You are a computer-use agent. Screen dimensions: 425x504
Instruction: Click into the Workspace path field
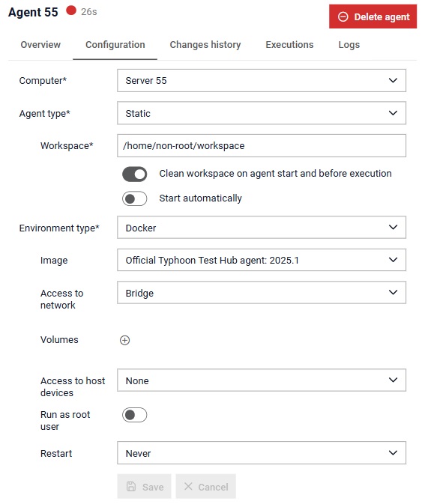pyautogui.click(x=262, y=145)
